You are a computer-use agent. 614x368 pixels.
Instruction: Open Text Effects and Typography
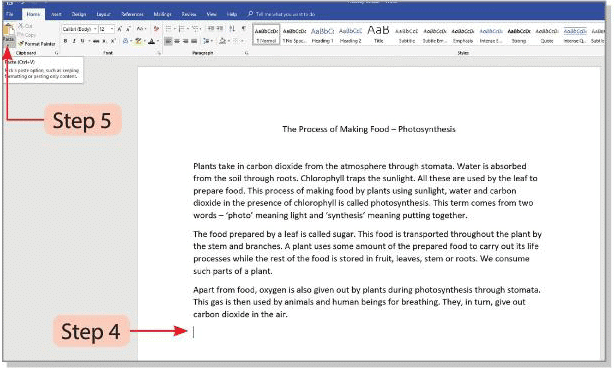126,41
